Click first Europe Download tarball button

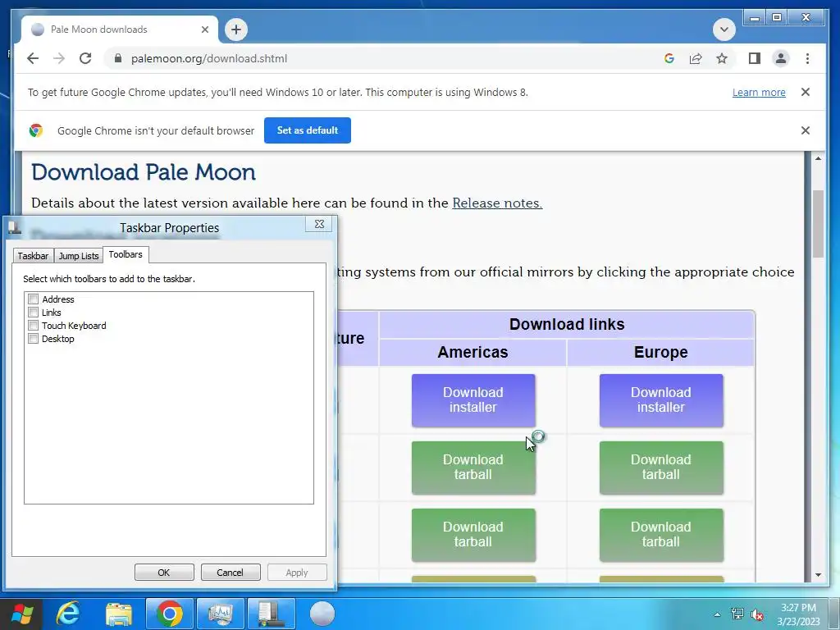[x=661, y=468]
